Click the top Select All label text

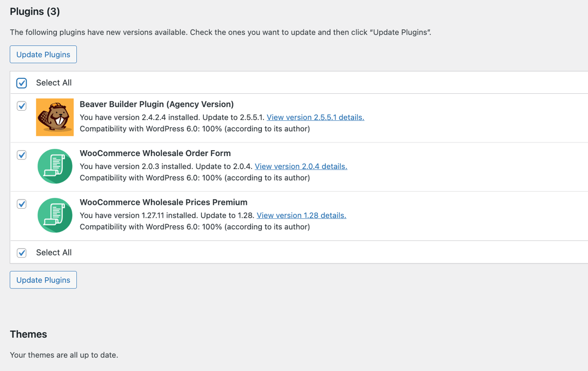click(54, 83)
